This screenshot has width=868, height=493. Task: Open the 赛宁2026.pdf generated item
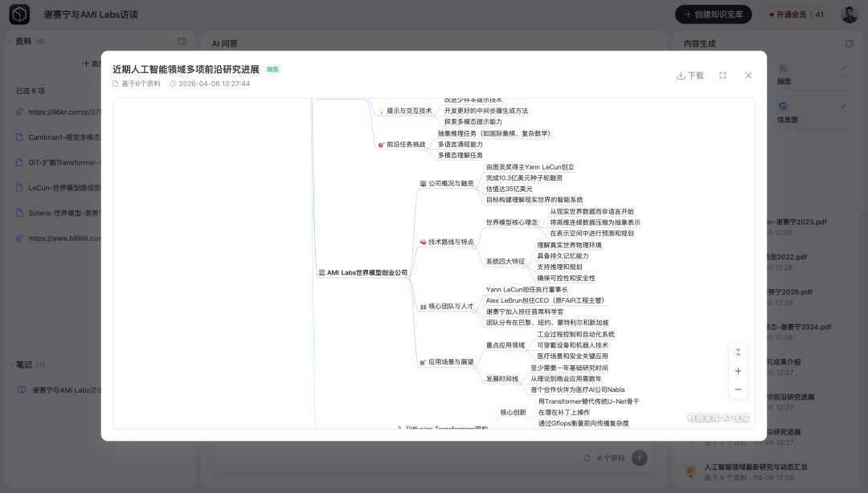click(x=790, y=292)
